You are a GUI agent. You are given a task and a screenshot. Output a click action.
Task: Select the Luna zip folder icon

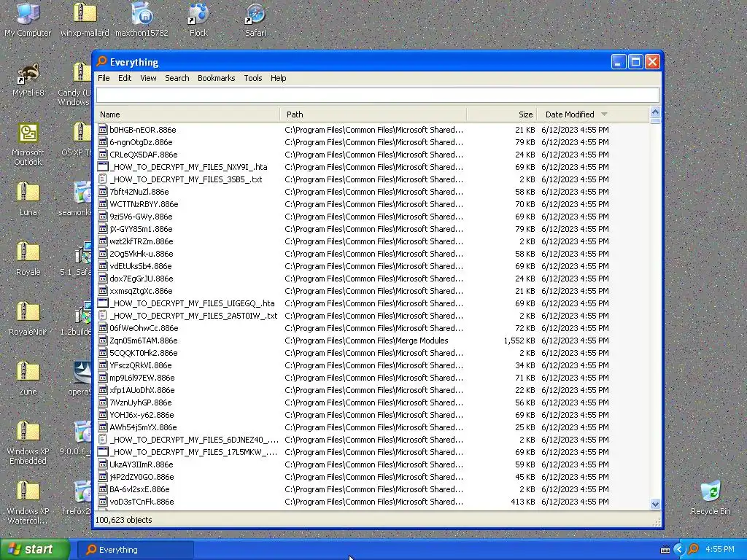(x=28, y=192)
